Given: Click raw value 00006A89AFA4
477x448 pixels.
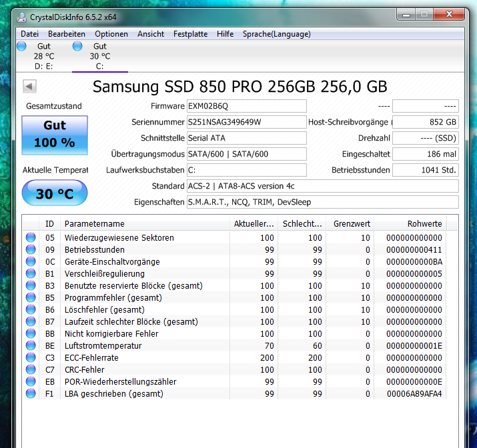Looking at the screenshot, I should point(414,394).
